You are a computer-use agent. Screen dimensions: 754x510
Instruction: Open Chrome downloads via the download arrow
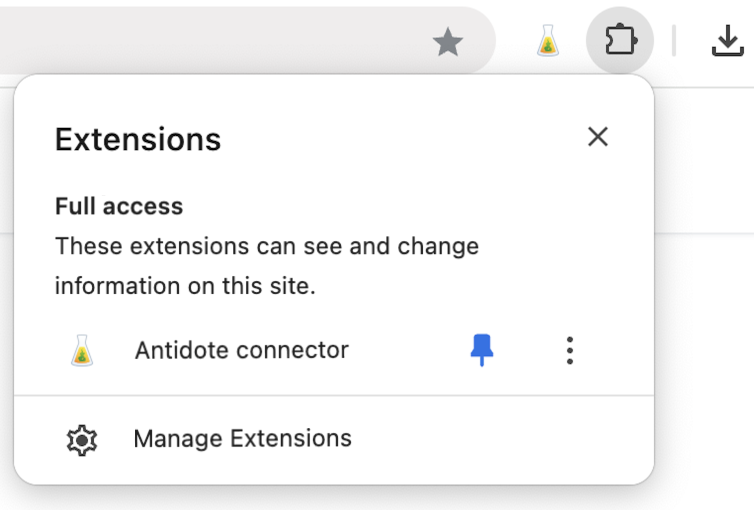727,41
